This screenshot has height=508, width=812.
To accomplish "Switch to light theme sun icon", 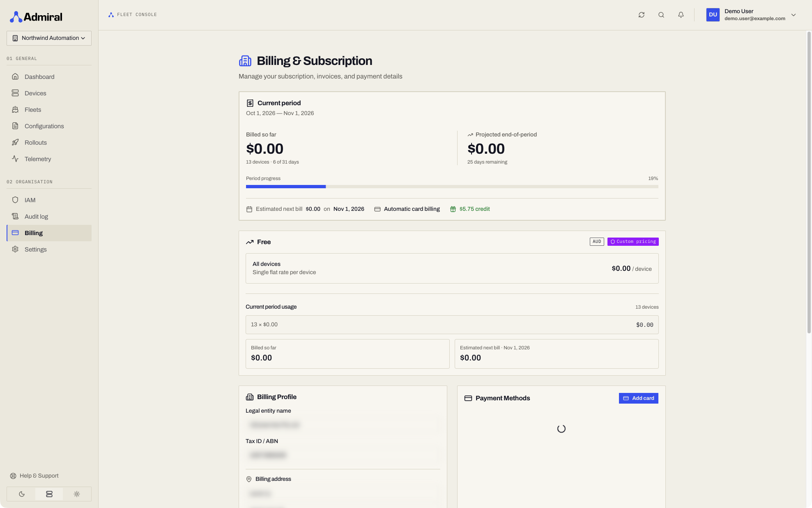I will coord(77,494).
